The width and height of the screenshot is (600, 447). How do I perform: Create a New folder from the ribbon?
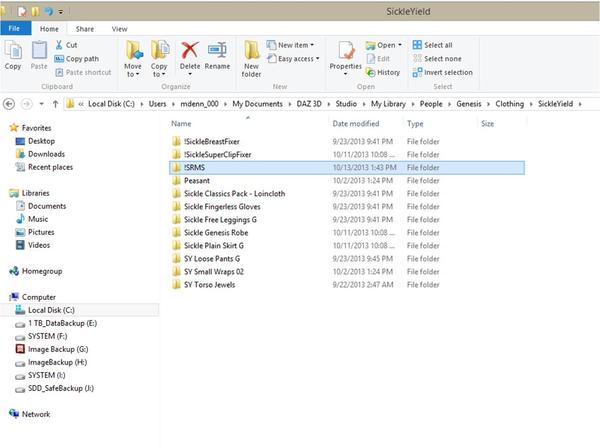coord(251,59)
